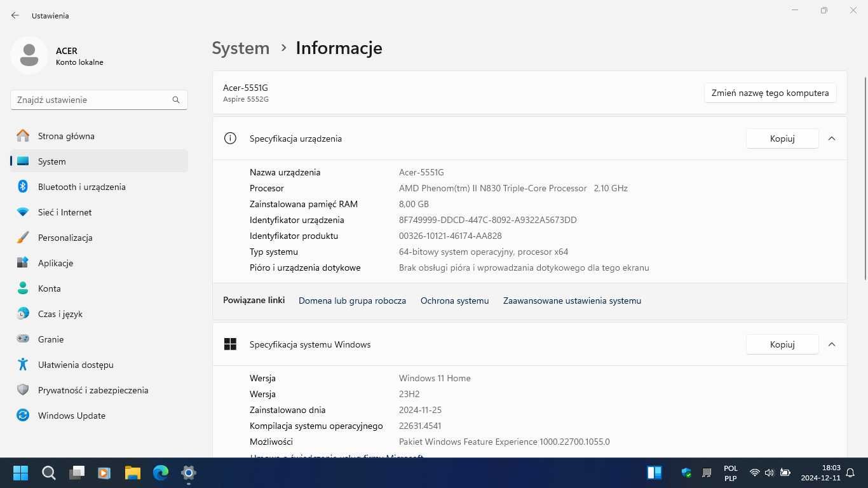Image resolution: width=868 pixels, height=488 pixels.
Task: Click the device ID 8F749999-DDCD-447C-8092-A9322A5673DD
Action: 487,220
